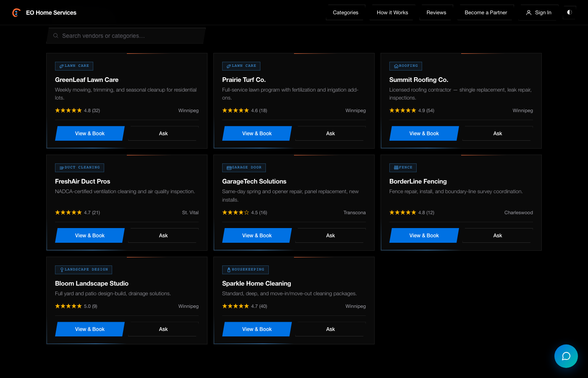Open Summit Roofing Co. vendor title
This screenshot has height=378, width=588.
tap(419, 80)
